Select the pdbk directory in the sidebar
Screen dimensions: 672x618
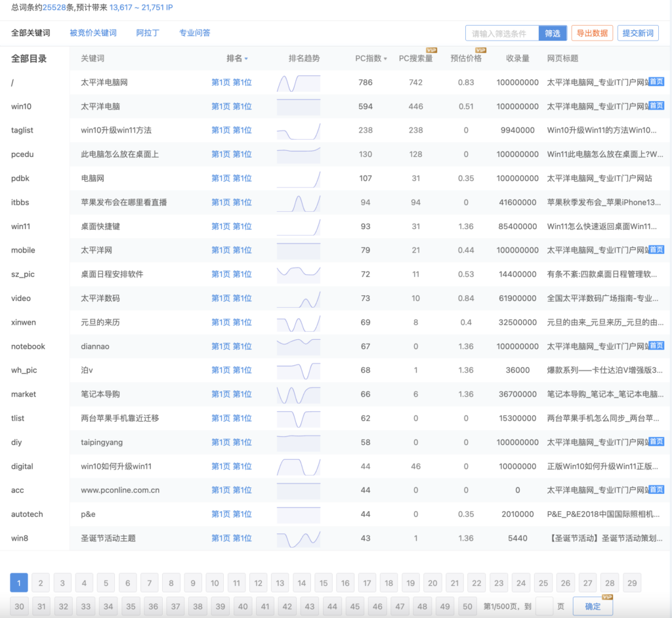(x=20, y=178)
